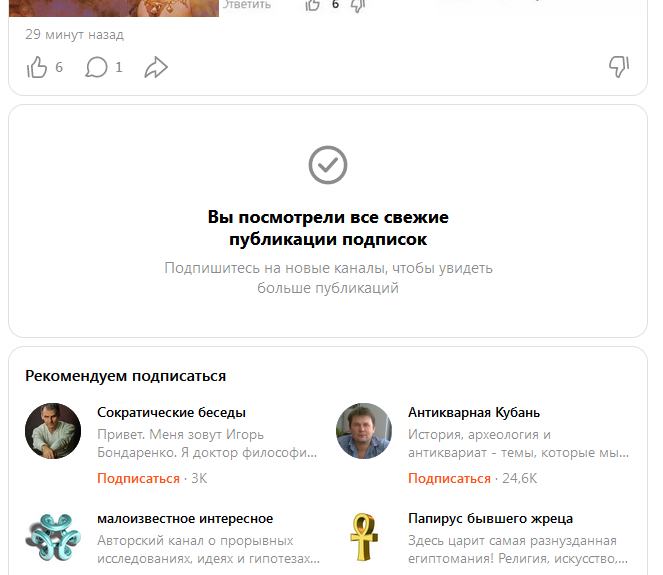This screenshot has width=663, height=575.
Task: Click the 24,6K subscriber count
Action: [x=519, y=478]
